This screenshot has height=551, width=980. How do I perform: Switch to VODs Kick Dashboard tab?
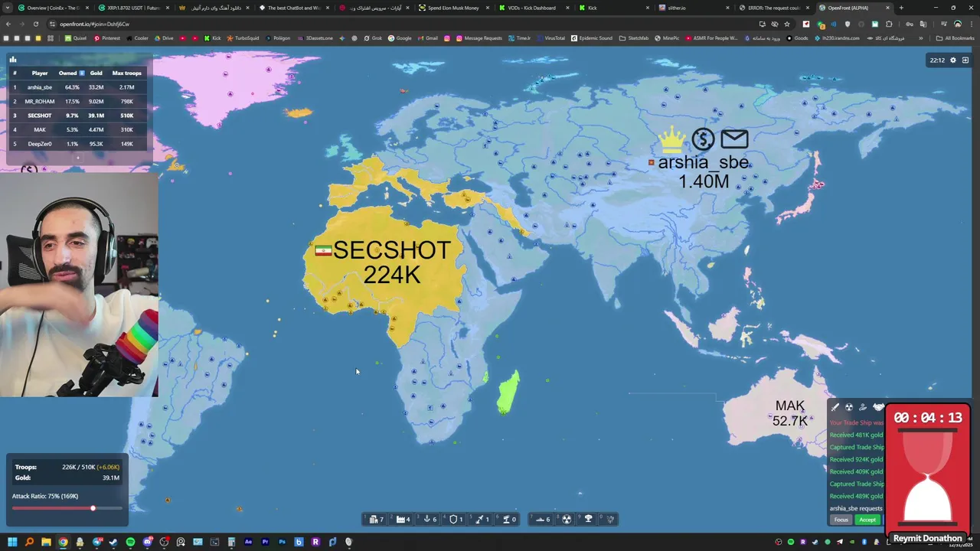coord(532,8)
